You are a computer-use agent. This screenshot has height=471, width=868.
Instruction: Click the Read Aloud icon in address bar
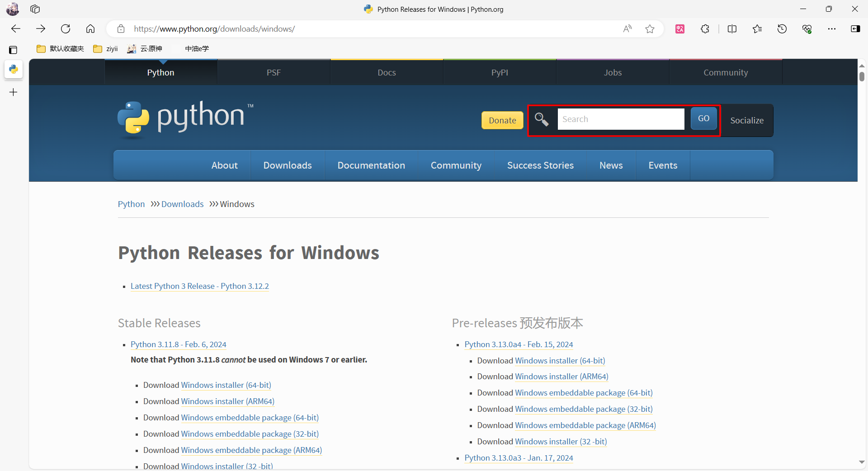[x=627, y=29]
